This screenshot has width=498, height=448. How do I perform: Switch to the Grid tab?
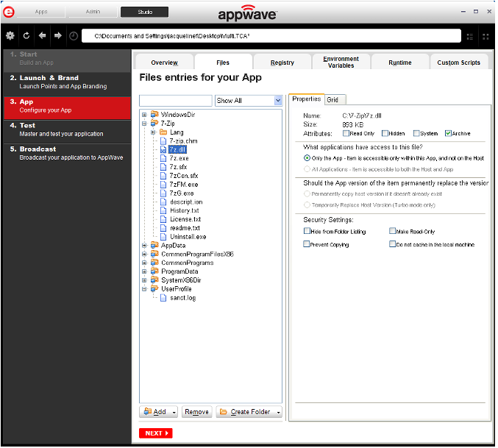(334, 100)
